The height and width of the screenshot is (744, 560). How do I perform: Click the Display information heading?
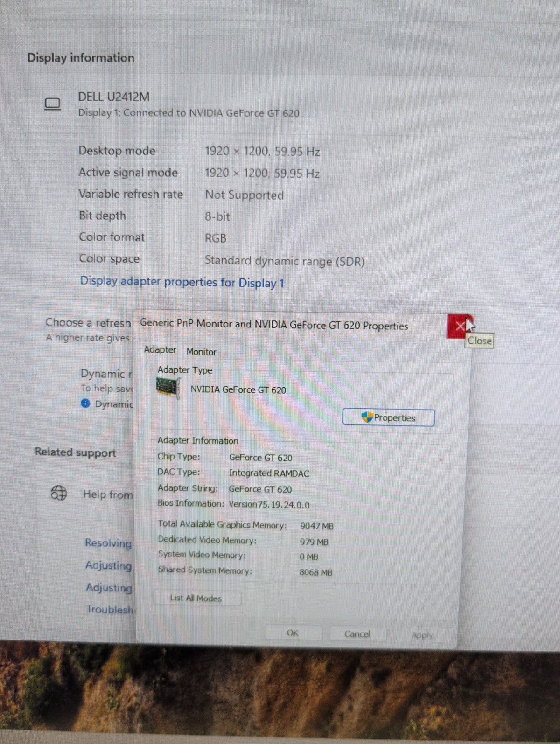pos(81,58)
